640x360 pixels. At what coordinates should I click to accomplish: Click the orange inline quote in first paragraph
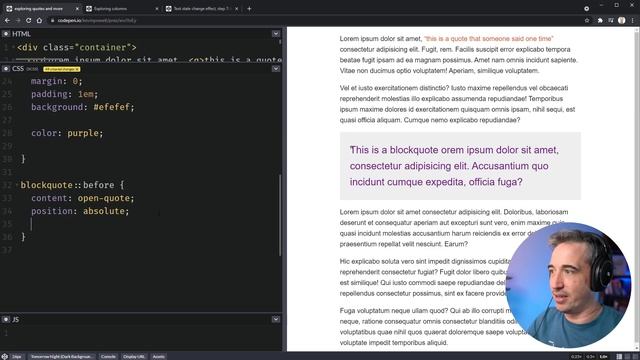[x=489, y=39]
